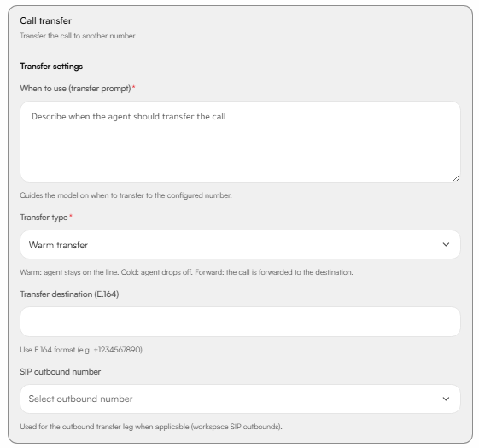Click the Warm/Cold/Forward explanation text
Viewport: 479px width, 448px height.
coord(187,272)
